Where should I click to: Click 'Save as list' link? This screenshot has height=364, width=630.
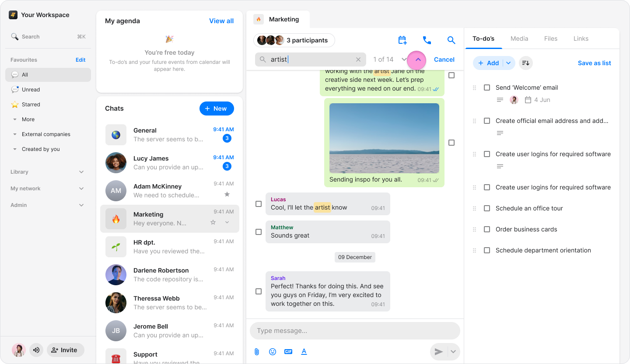594,63
